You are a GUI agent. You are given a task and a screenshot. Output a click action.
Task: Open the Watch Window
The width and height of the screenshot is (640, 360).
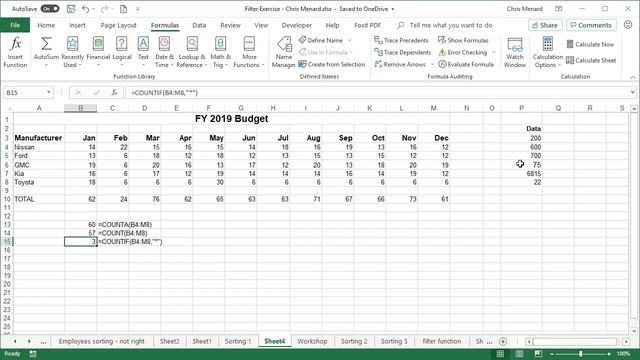point(515,52)
